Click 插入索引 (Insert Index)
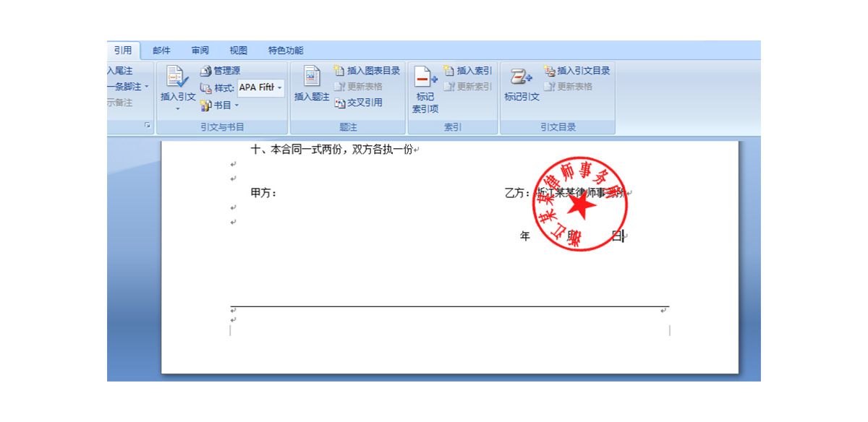Viewport: 868px width, 422px height. click(x=467, y=71)
